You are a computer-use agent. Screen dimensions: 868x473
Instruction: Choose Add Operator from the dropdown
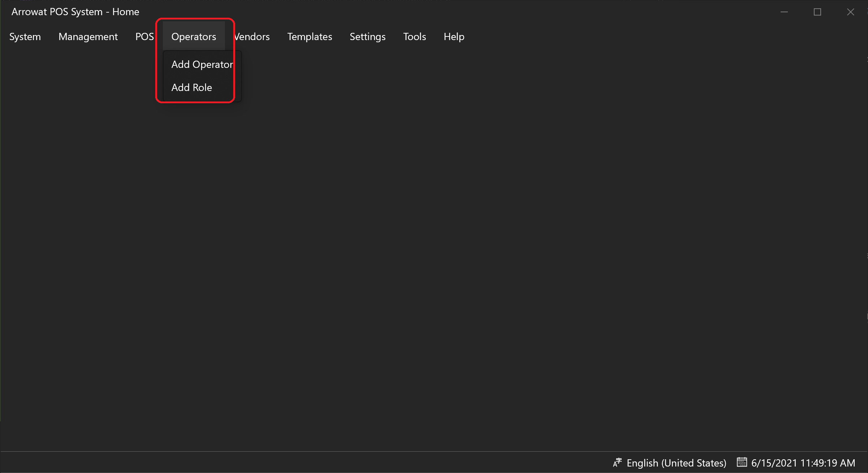tap(202, 64)
